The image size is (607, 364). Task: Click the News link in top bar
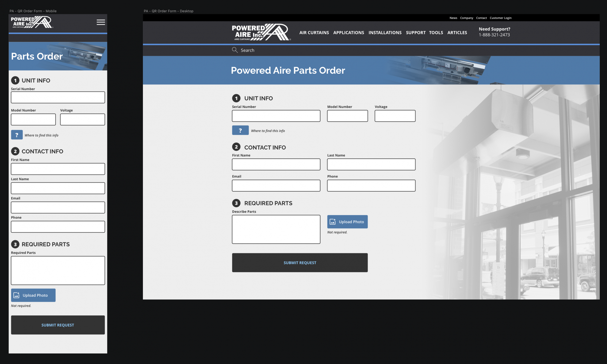pyautogui.click(x=453, y=18)
